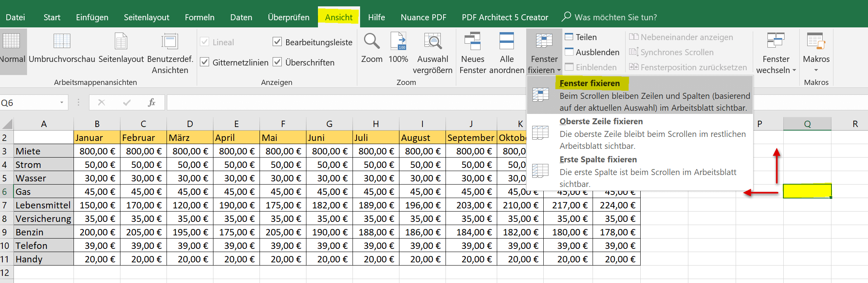Uncheck the Bearbeitungsleiste checkbox
Viewport: 868px width, 283px height.
point(277,42)
